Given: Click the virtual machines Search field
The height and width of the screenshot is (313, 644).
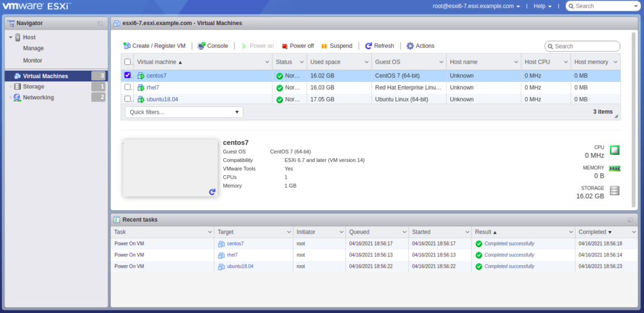Looking at the screenshot, I should tap(582, 46).
